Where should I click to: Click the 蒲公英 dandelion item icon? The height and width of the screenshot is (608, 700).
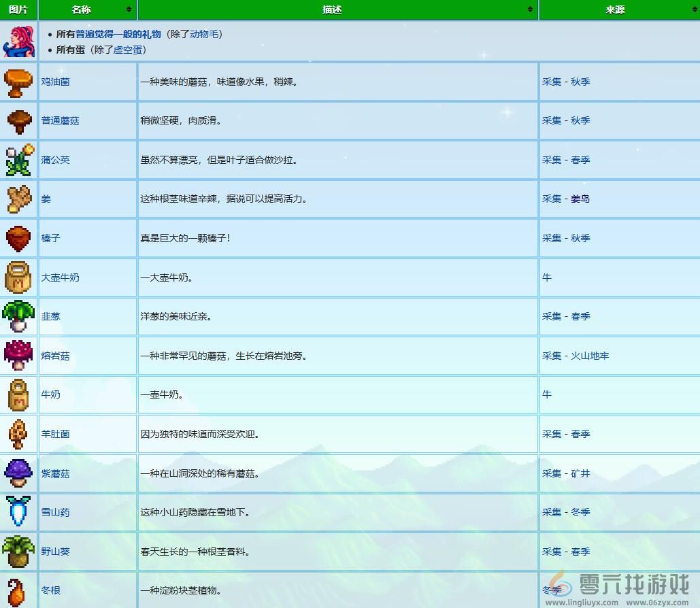point(18,160)
